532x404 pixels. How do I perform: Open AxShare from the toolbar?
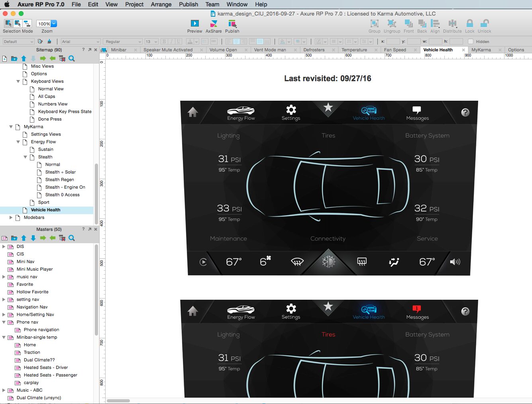click(x=214, y=23)
